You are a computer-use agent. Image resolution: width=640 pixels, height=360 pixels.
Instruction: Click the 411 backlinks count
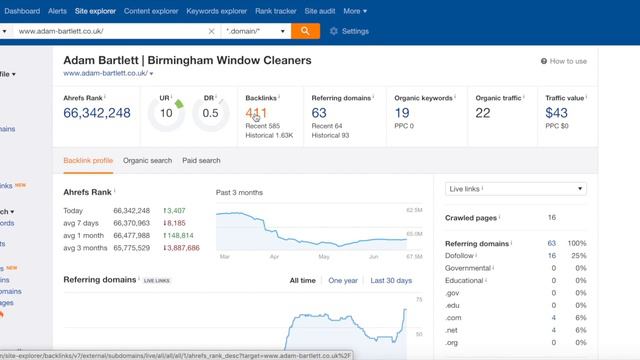256,113
